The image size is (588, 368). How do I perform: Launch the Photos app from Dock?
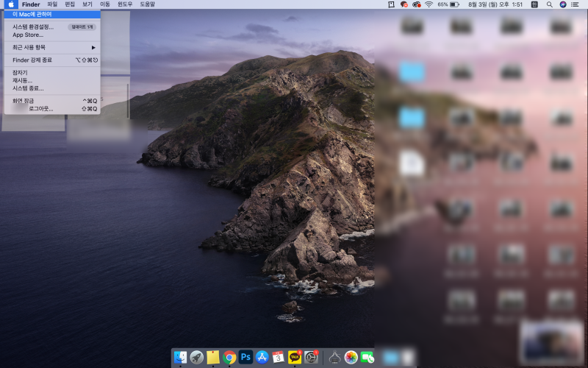[x=351, y=357]
